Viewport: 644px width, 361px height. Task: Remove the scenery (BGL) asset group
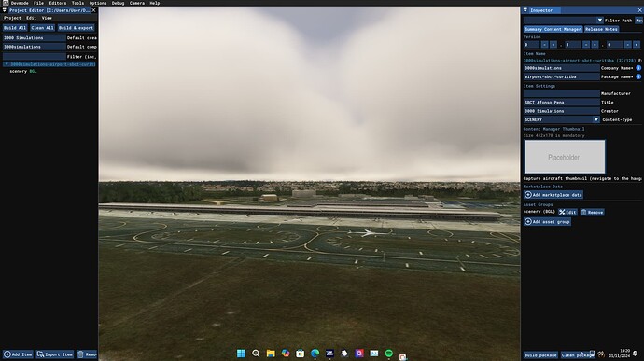(592, 212)
